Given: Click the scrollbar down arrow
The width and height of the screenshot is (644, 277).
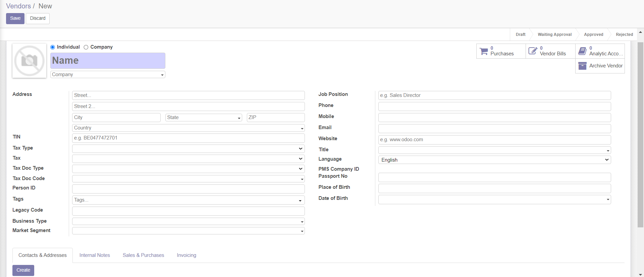Looking at the screenshot, I should [x=640, y=274].
